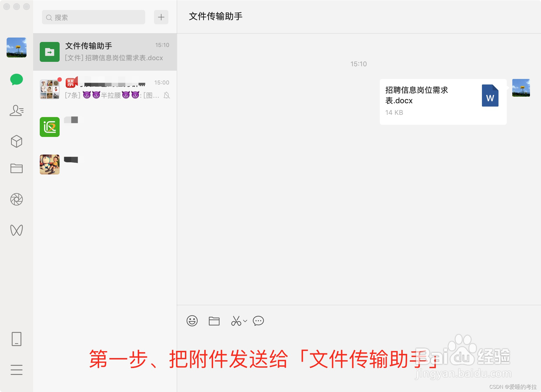
Task: Open chat history bubble icon
Action: point(258,321)
